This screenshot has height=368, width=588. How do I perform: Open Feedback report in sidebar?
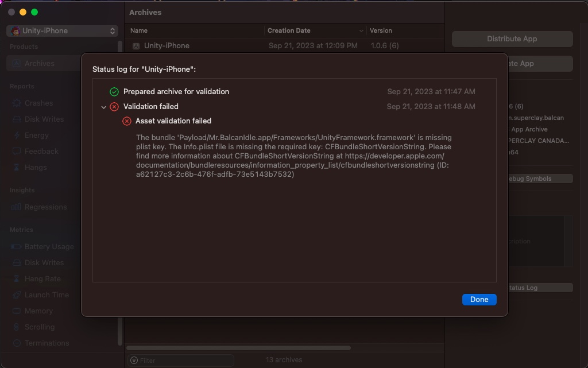pos(41,152)
